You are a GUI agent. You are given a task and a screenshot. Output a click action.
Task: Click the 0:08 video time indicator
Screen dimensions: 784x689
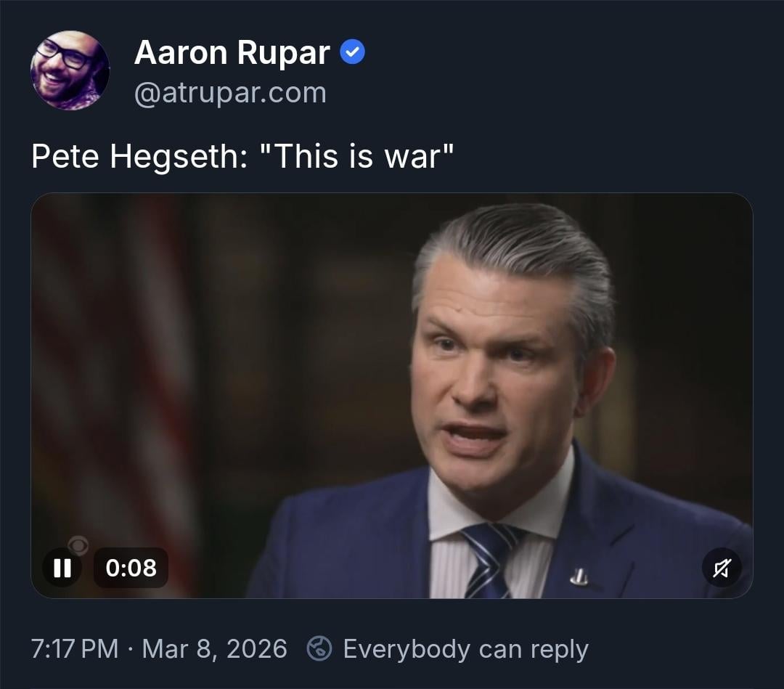(131, 568)
